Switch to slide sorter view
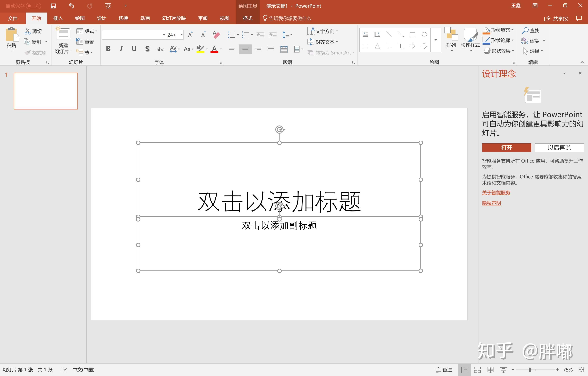The width and height of the screenshot is (588, 376). click(x=477, y=370)
